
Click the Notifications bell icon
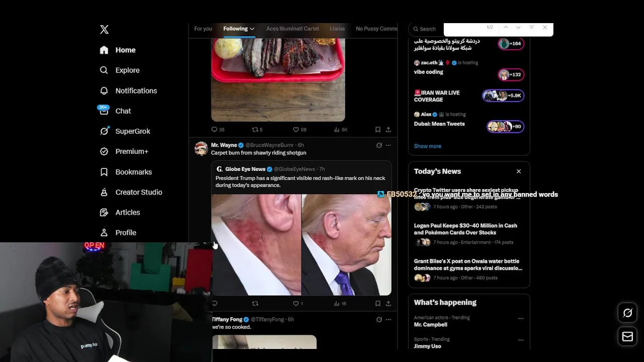tap(104, 90)
